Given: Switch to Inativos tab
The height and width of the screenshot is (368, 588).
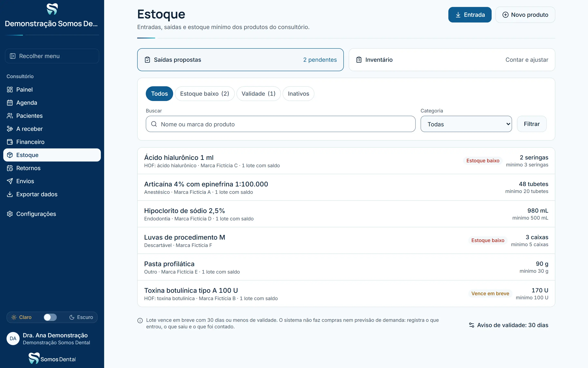Looking at the screenshot, I should 298,94.
